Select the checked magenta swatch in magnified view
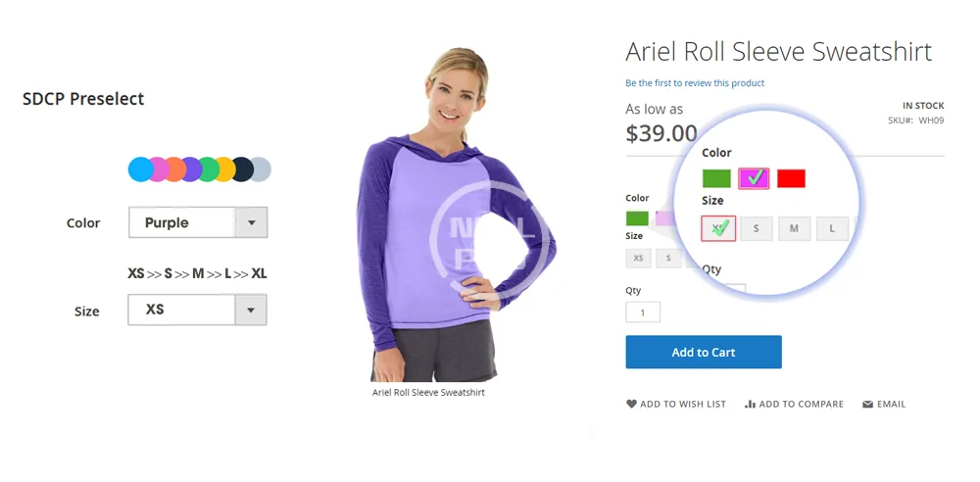Viewport: 980px width, 482px height. point(754,179)
